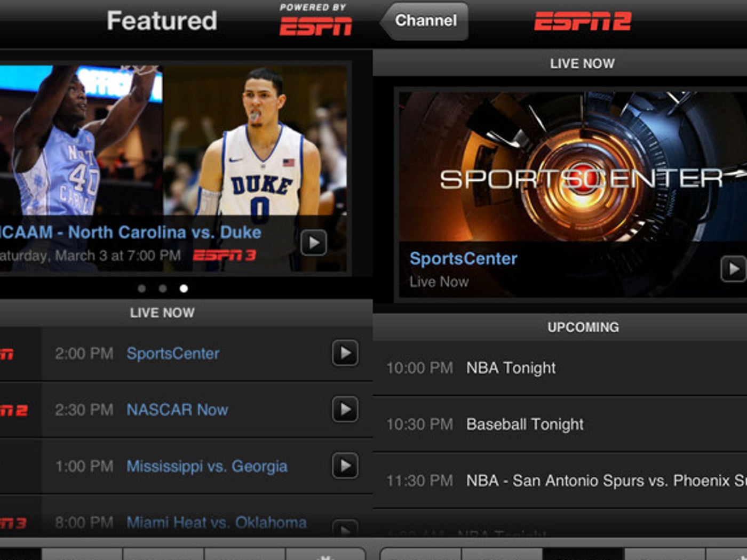The height and width of the screenshot is (560, 747).
Task: Tap the 1:00 PM time label
Action: coord(84,467)
